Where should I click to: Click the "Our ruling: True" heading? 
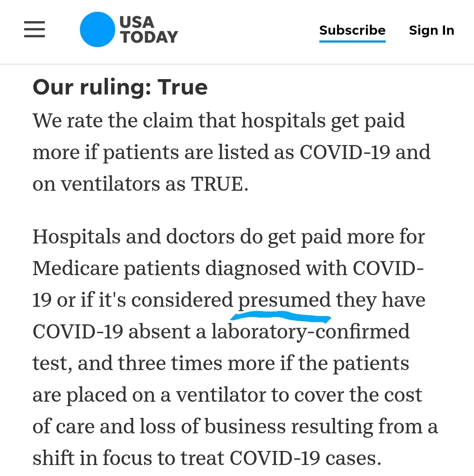click(120, 87)
